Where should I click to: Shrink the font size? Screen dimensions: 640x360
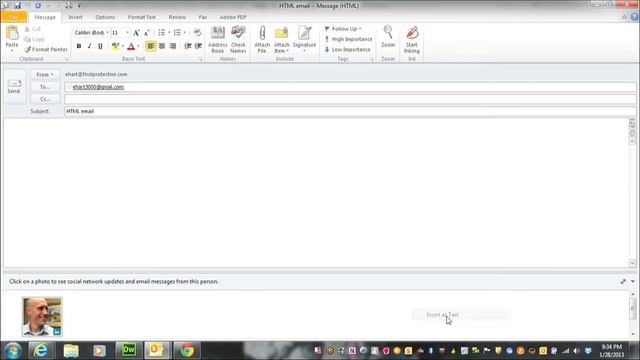tap(147, 33)
